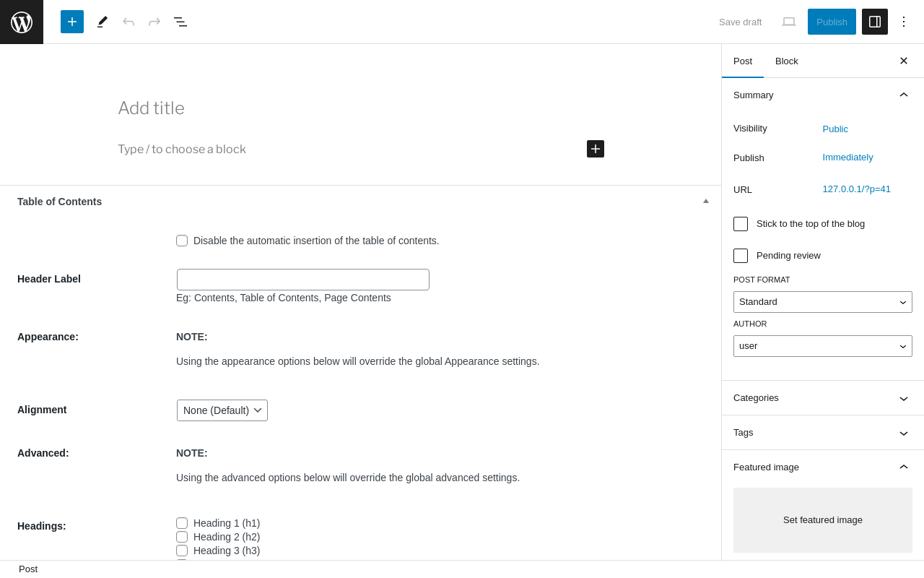The width and height of the screenshot is (924, 578).
Task: Click the Preview laptop icon
Action: [789, 22]
